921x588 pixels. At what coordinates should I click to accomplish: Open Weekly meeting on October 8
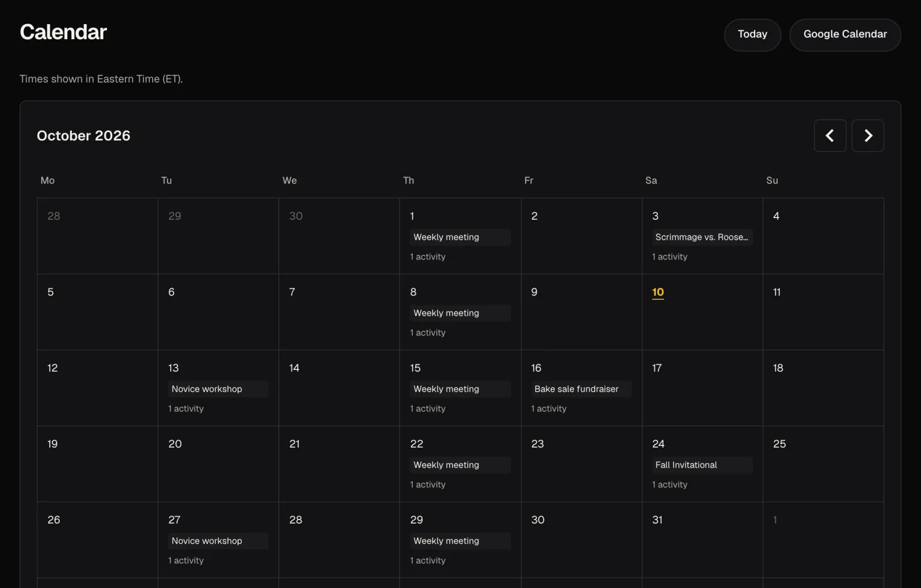tap(460, 313)
